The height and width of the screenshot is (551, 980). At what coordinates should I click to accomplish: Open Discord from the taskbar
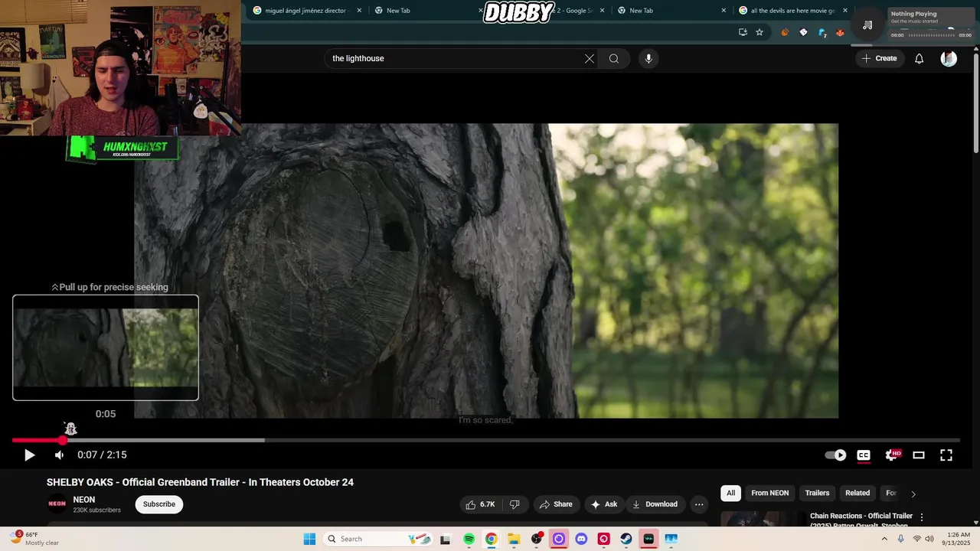point(581,539)
